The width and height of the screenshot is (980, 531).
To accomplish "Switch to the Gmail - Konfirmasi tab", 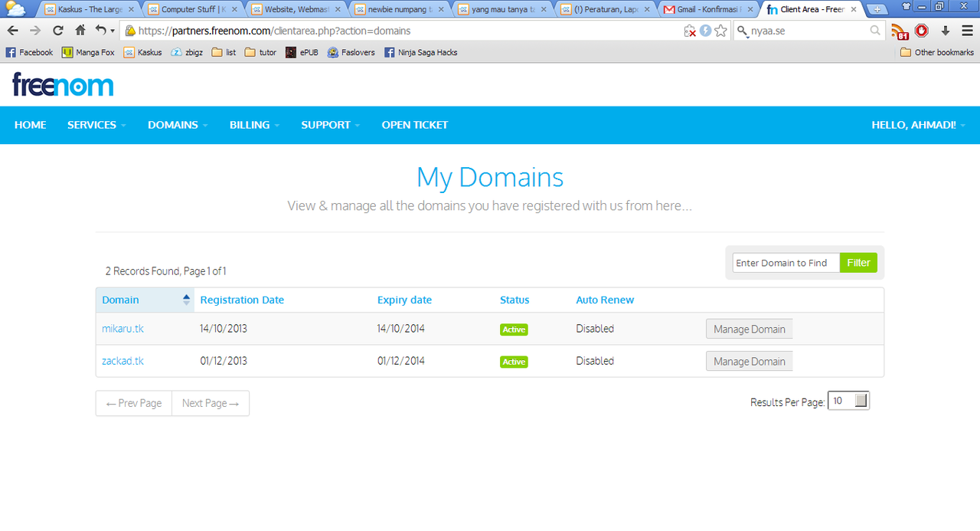I will pyautogui.click(x=709, y=9).
